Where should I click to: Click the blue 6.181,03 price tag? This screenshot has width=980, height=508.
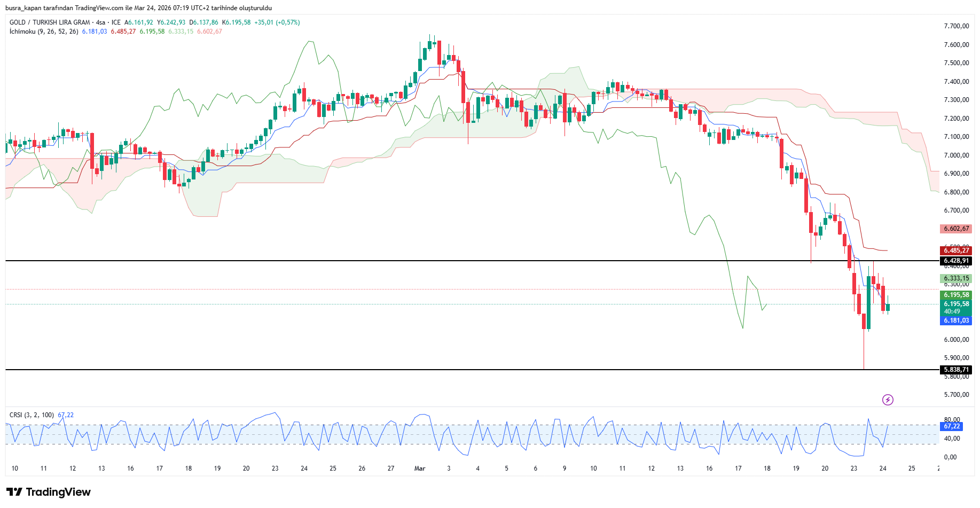coord(956,321)
